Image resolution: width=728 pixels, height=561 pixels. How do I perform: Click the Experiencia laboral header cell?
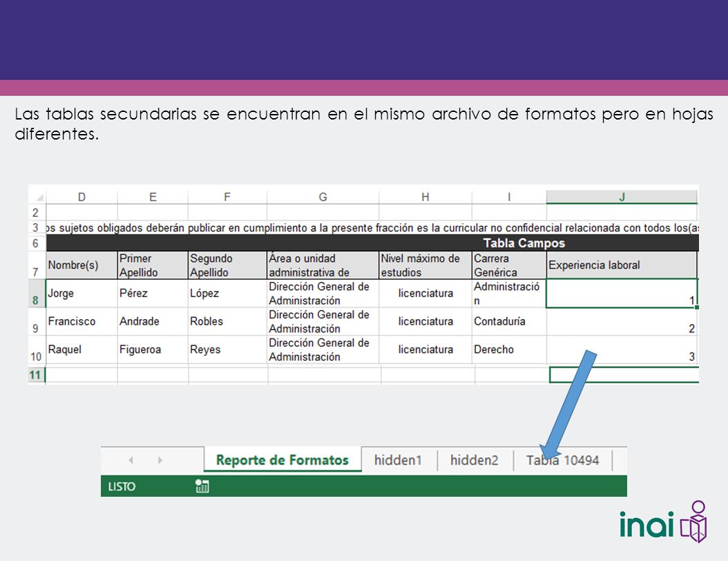[622, 265]
